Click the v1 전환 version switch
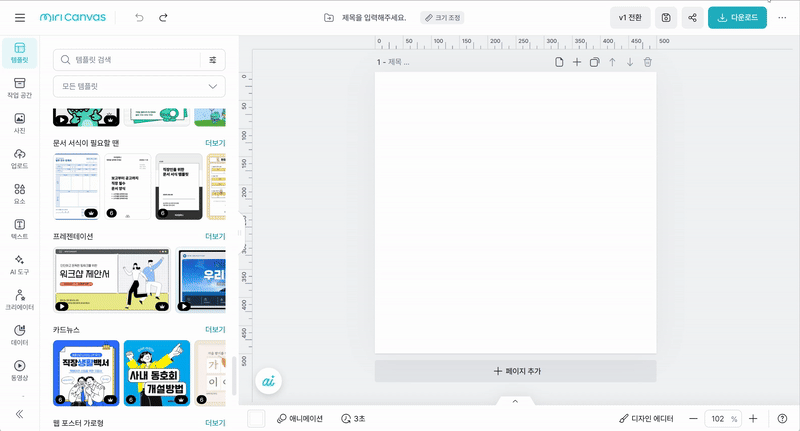 (x=630, y=18)
